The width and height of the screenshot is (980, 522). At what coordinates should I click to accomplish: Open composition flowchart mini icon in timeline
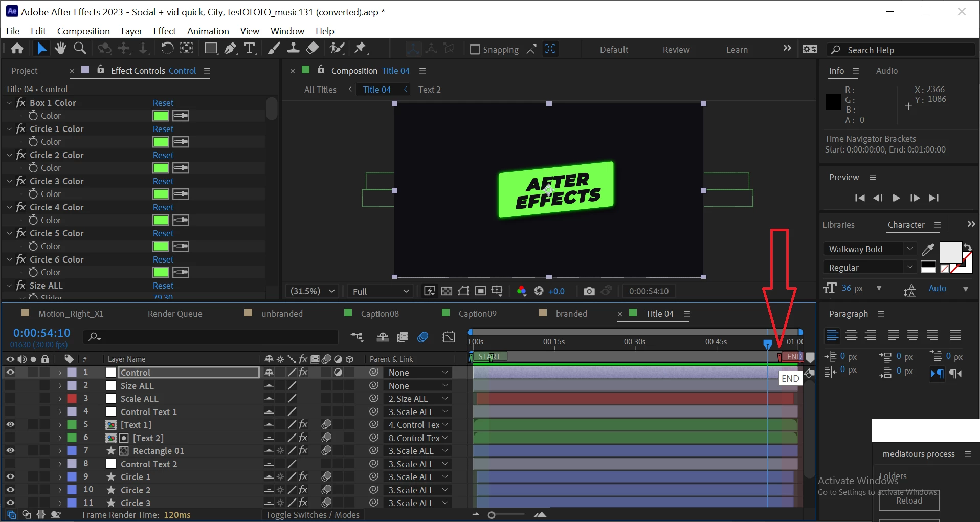click(357, 337)
